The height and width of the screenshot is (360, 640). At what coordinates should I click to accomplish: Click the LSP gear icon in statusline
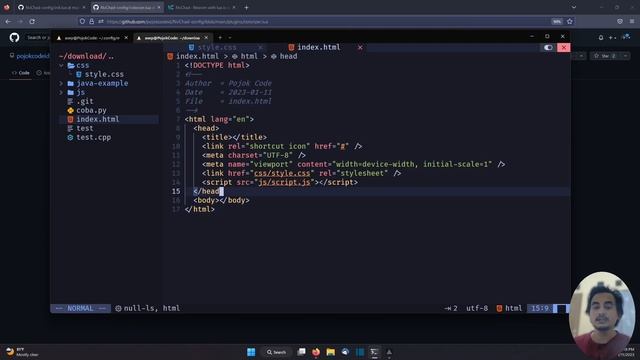118,309
